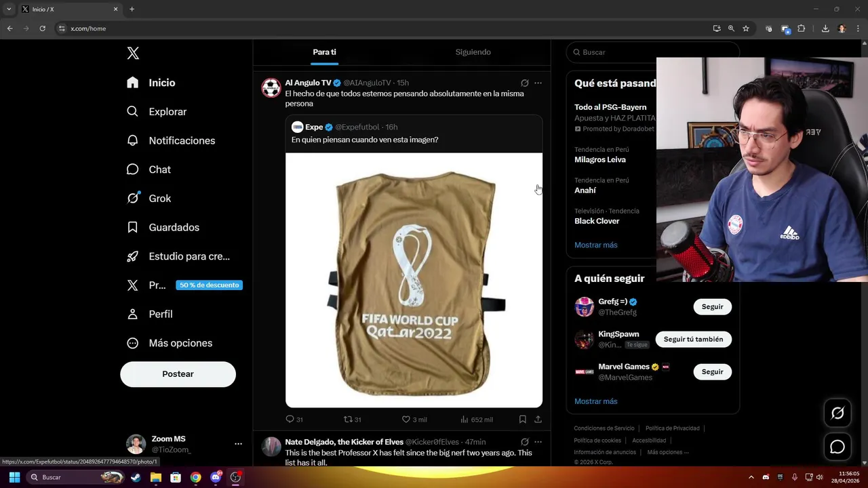Image resolution: width=868 pixels, height=488 pixels.
Task: Click the Windows taskbar Buscar box
Action: coord(75,477)
